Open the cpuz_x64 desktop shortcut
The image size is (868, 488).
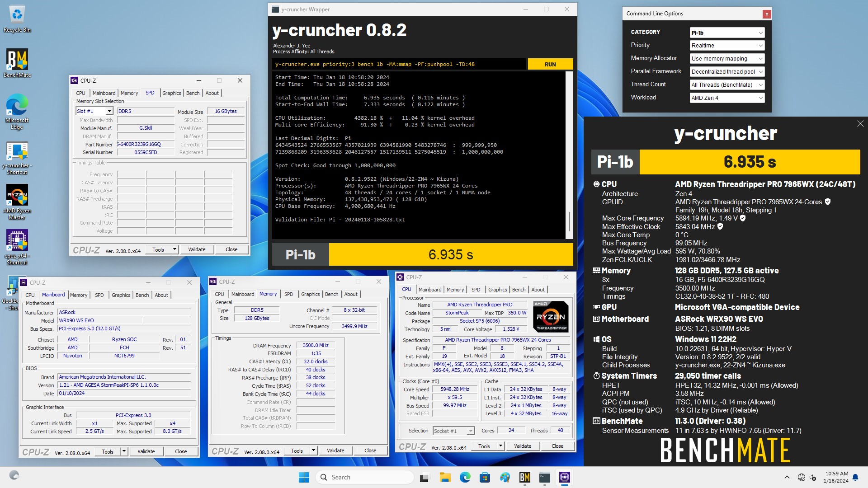pos(17,247)
